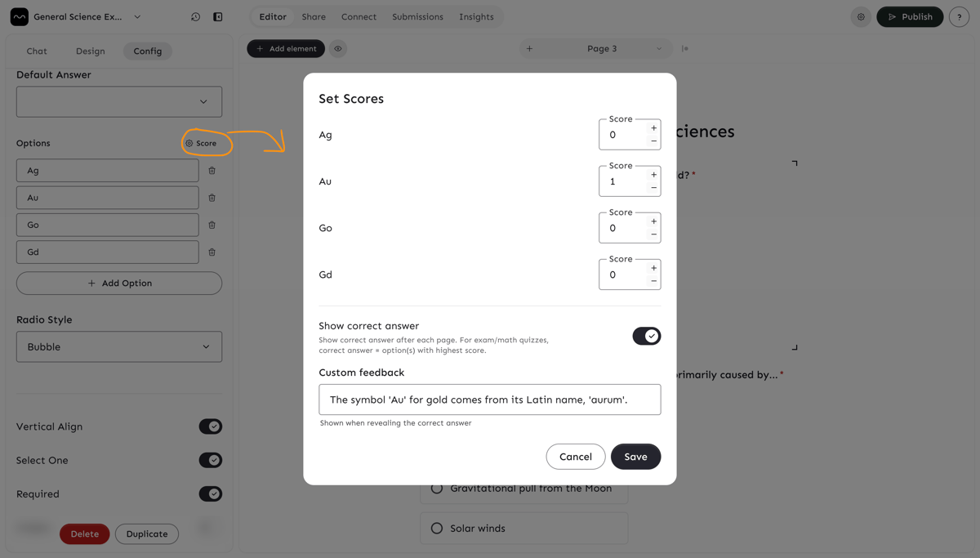980x558 pixels.
Task: Save the score settings
Action: [x=635, y=457]
